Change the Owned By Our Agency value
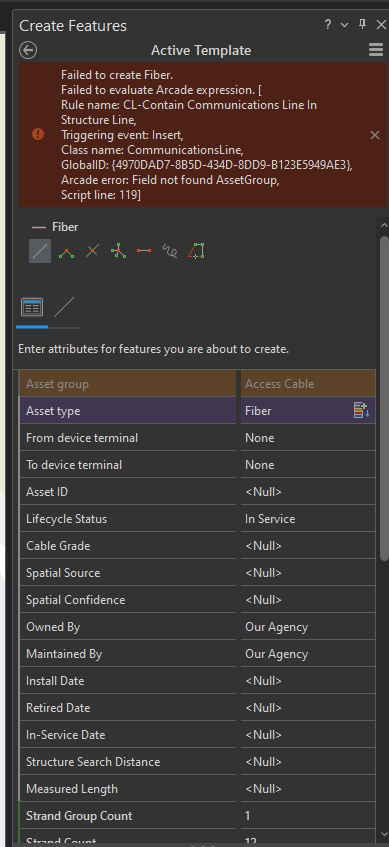This screenshot has height=847, width=389. point(308,627)
